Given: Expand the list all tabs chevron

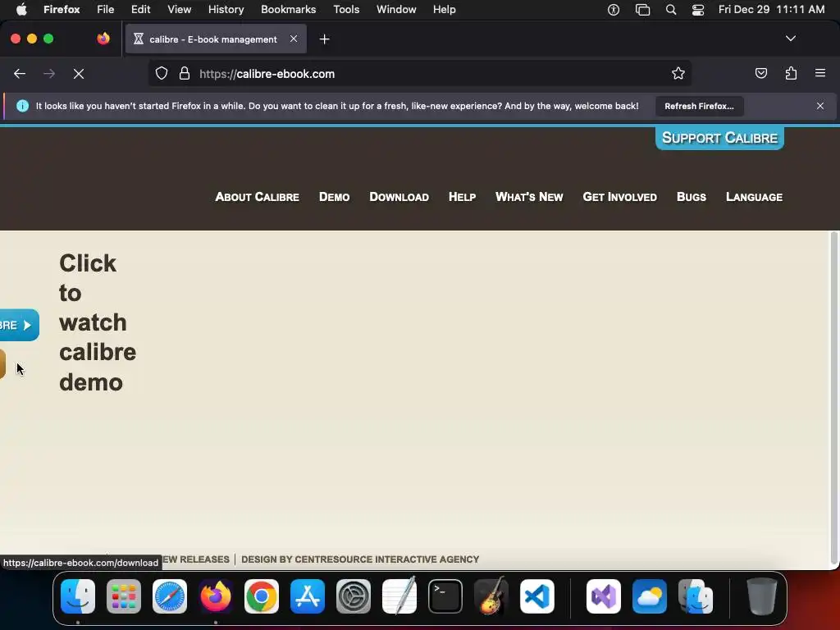Looking at the screenshot, I should pyautogui.click(x=790, y=39).
